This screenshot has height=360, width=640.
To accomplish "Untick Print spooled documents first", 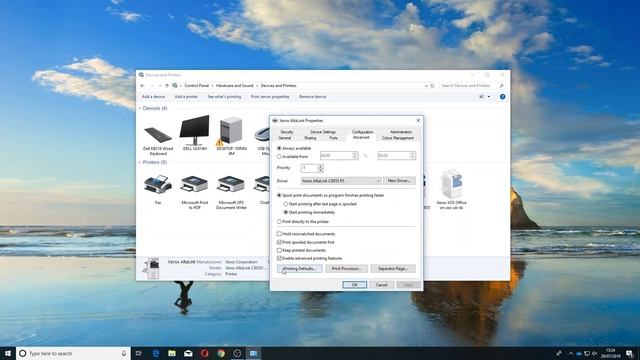I will point(279,242).
